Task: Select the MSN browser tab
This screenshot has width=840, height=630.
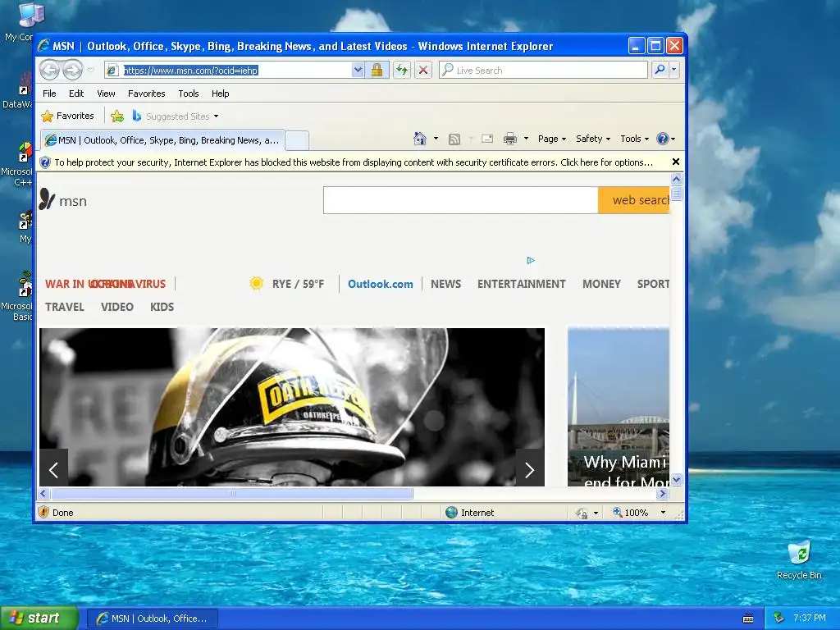Action: [x=162, y=140]
